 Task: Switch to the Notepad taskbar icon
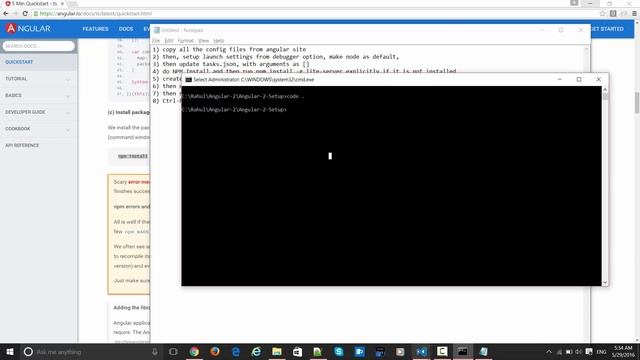[483, 351]
